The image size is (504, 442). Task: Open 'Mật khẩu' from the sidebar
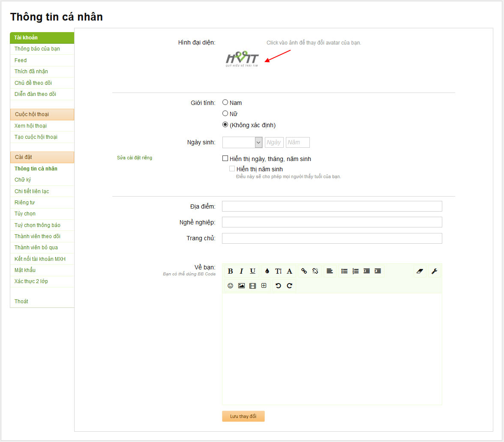tap(24, 270)
